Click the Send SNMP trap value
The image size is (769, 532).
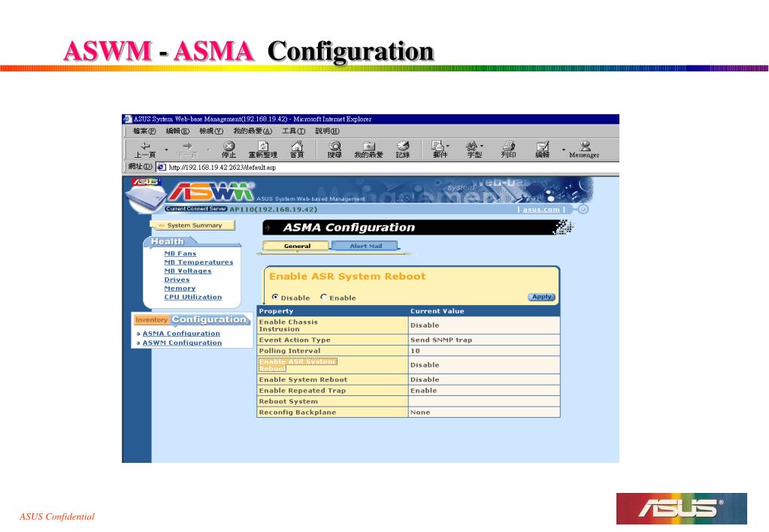click(441, 340)
